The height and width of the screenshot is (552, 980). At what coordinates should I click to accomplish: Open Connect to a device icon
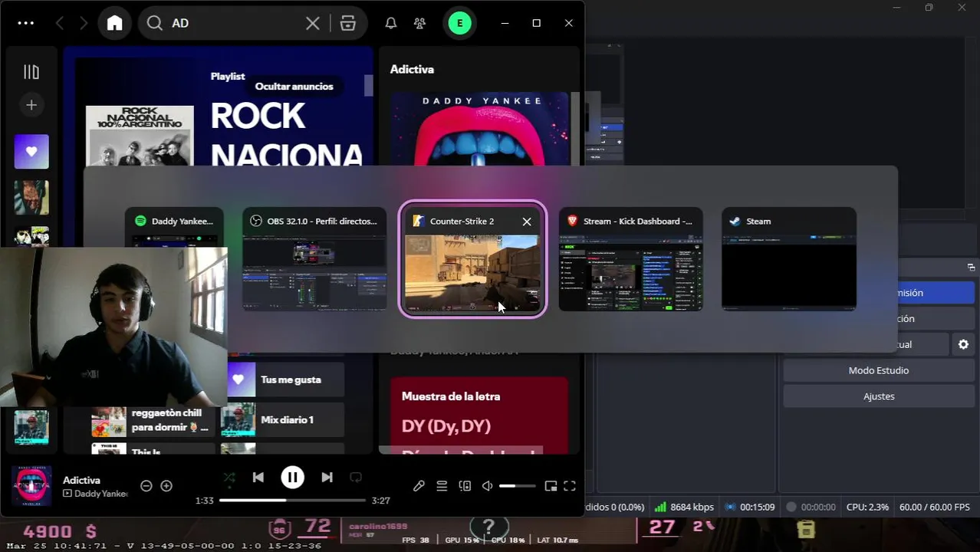(x=465, y=486)
